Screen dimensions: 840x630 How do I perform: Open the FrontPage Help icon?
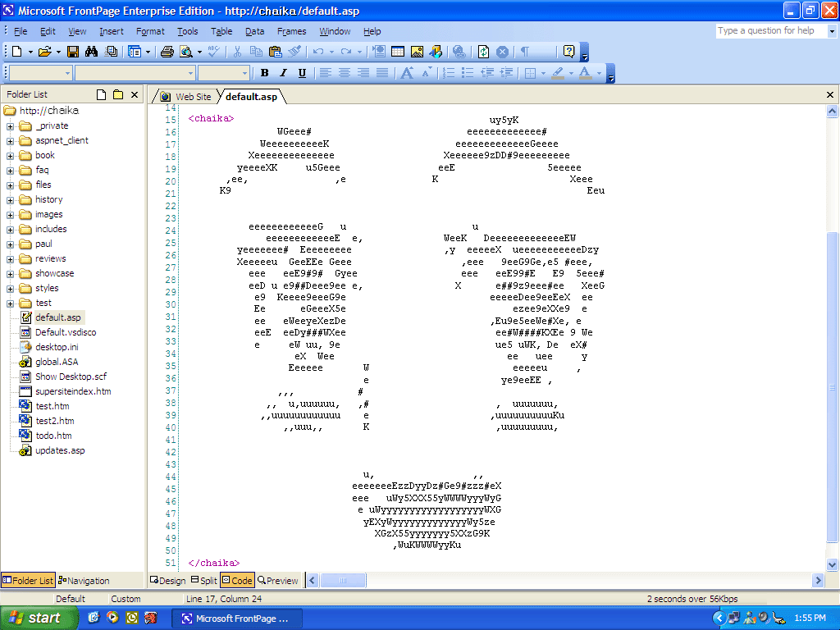pos(569,52)
